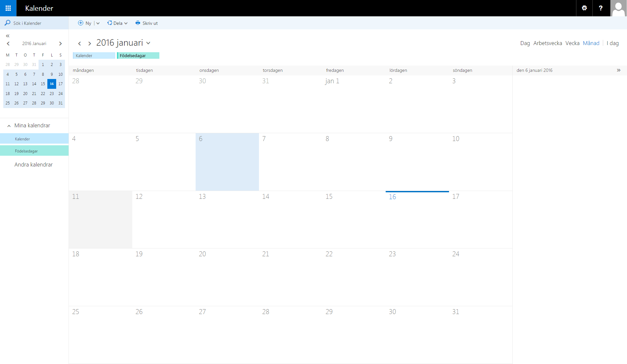Select 31 in the mini calendar last row
This screenshot has height=364, width=627.
(x=60, y=103)
